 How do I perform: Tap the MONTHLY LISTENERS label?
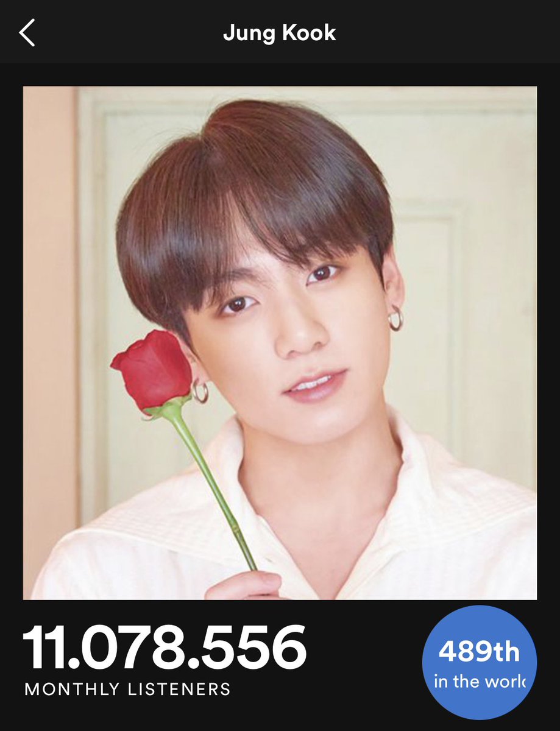(127, 690)
